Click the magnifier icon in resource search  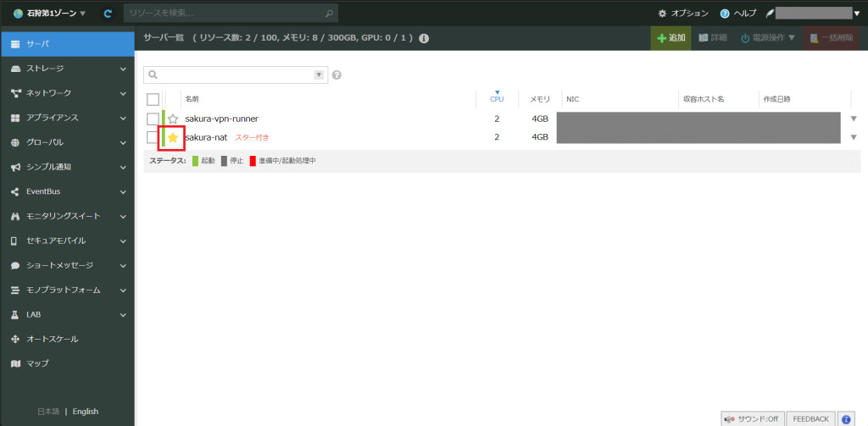coord(329,14)
